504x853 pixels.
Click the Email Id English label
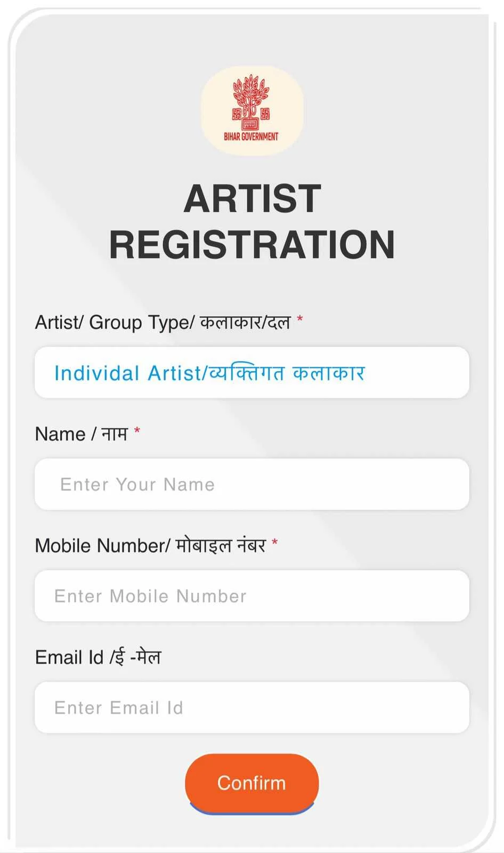point(69,657)
